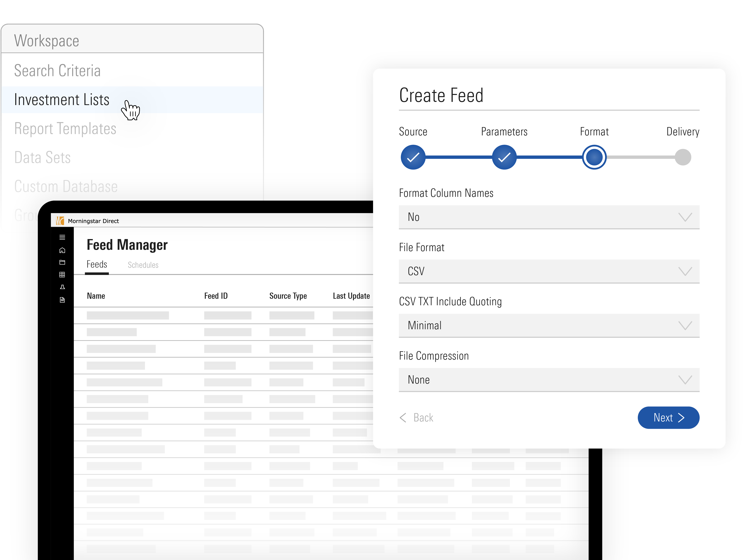
Task: Click the Delivery step label
Action: click(683, 131)
